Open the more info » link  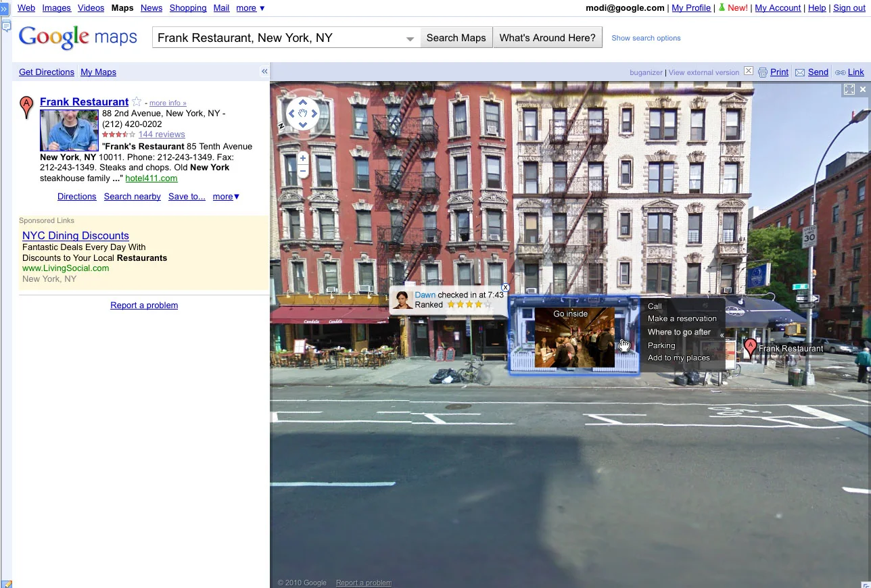click(168, 103)
